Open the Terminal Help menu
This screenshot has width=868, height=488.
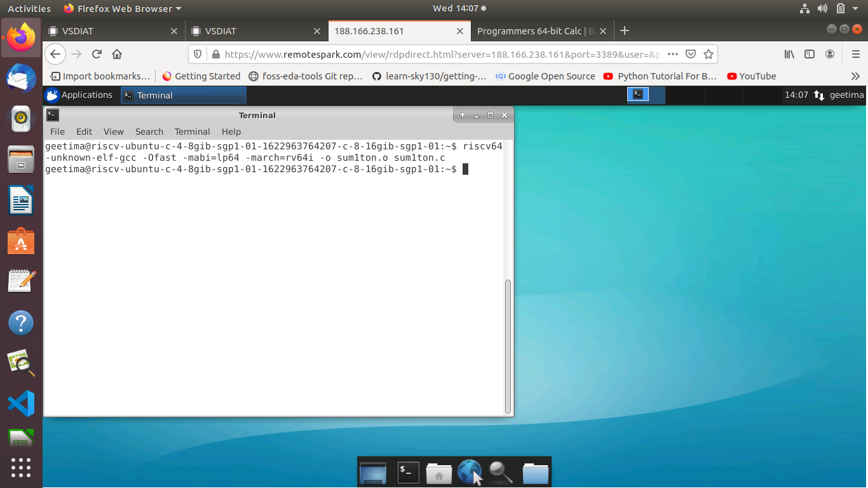coord(231,132)
